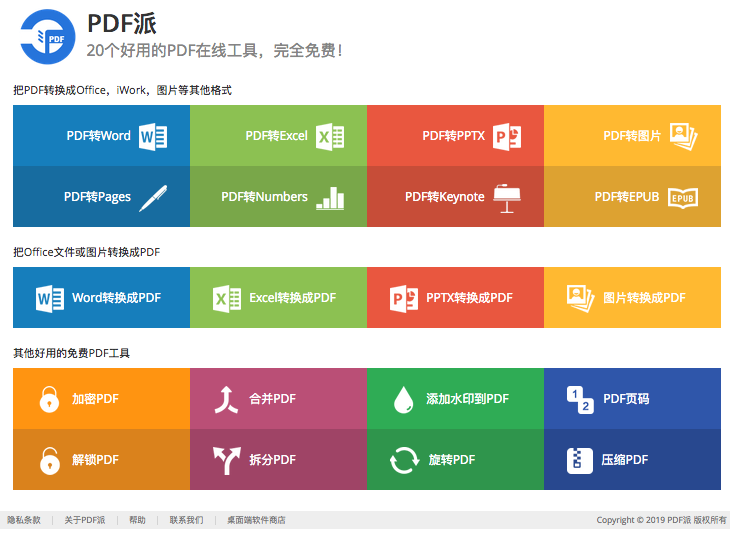Screen dimensions: 730x540
Task: Open the PDF页码 tool
Action: click(632, 398)
